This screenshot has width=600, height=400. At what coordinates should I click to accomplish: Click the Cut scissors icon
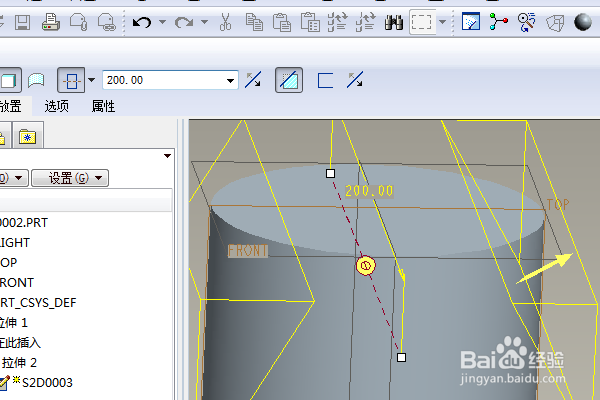click(x=225, y=22)
